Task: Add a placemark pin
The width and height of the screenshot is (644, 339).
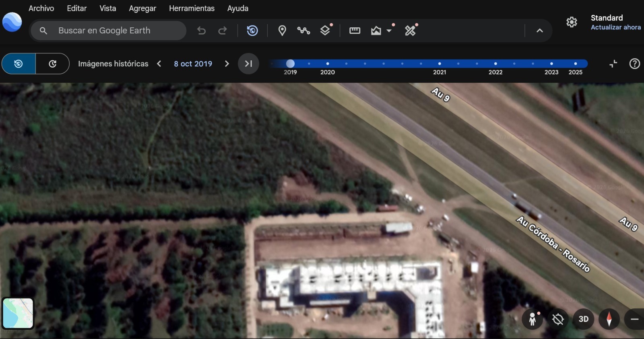Action: tap(282, 31)
